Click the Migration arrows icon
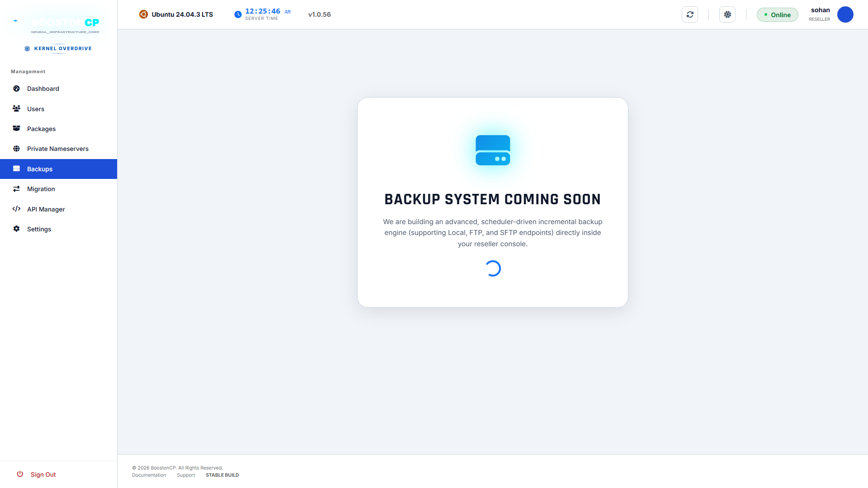The height and width of the screenshot is (488, 868). pos(16,189)
